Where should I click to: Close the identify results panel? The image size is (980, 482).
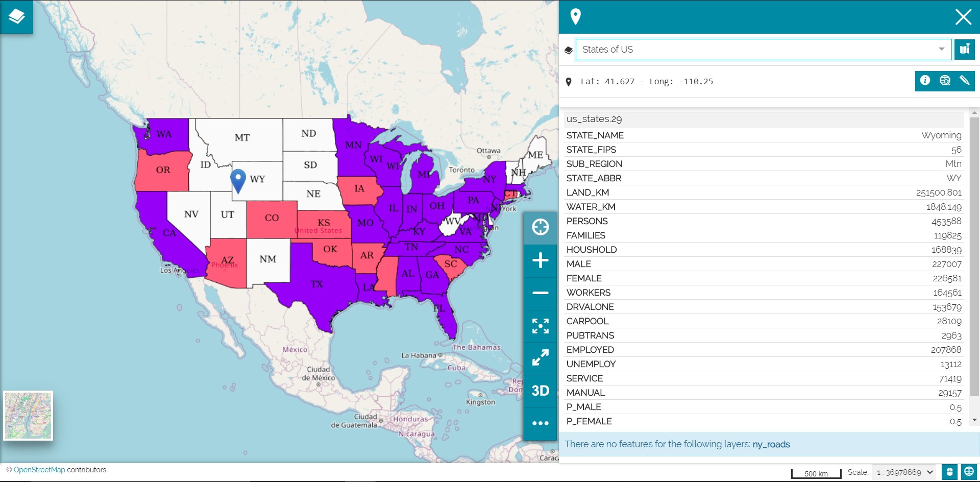click(x=963, y=17)
